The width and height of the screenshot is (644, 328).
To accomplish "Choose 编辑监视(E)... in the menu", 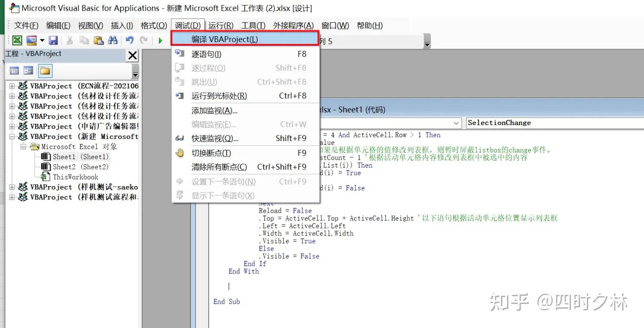I will click(x=245, y=124).
